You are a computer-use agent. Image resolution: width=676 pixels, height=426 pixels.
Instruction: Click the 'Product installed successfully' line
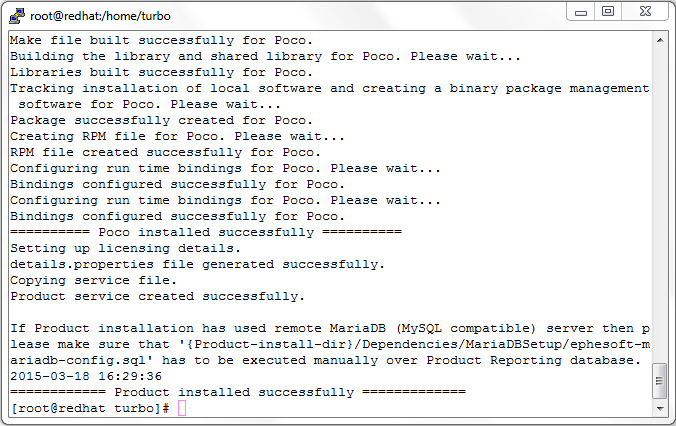[x=238, y=392]
